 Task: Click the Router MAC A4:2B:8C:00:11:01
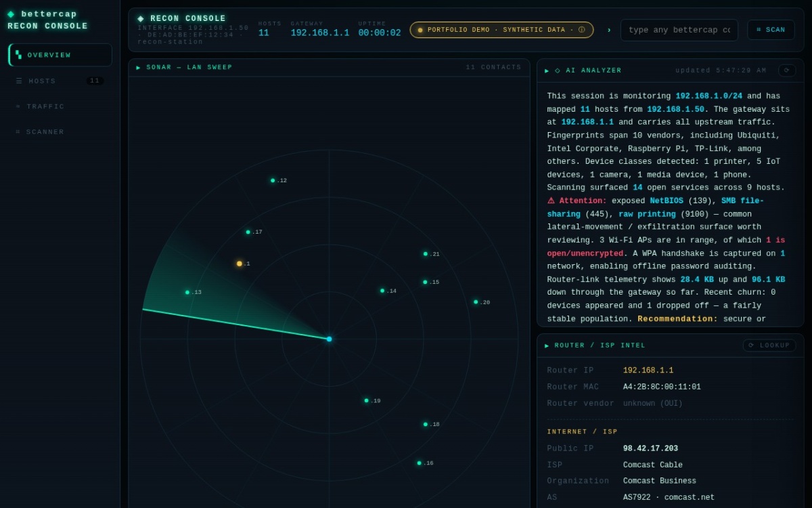662,387
